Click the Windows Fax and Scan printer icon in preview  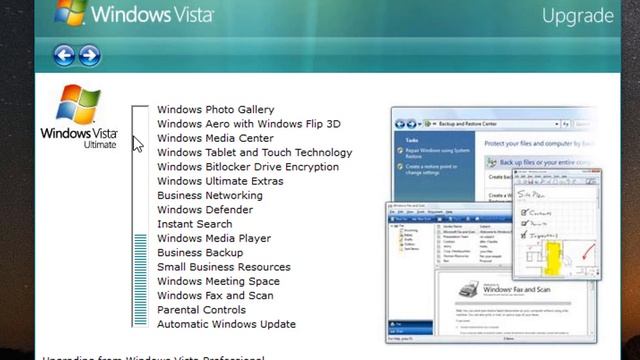[x=469, y=289]
